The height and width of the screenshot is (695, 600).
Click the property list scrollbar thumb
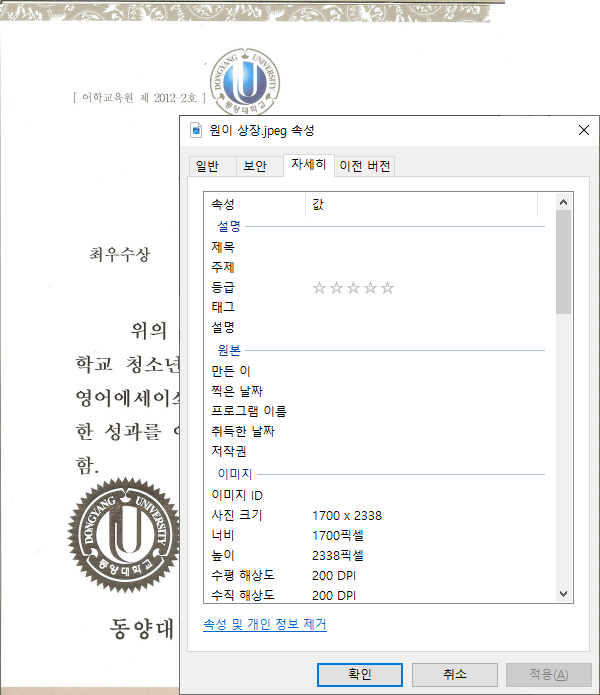click(563, 262)
